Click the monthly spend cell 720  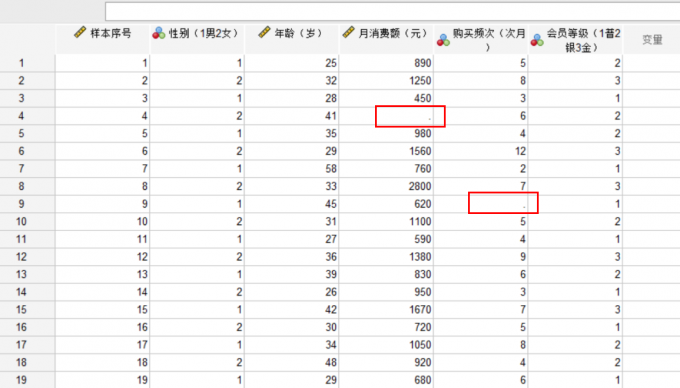point(386,327)
